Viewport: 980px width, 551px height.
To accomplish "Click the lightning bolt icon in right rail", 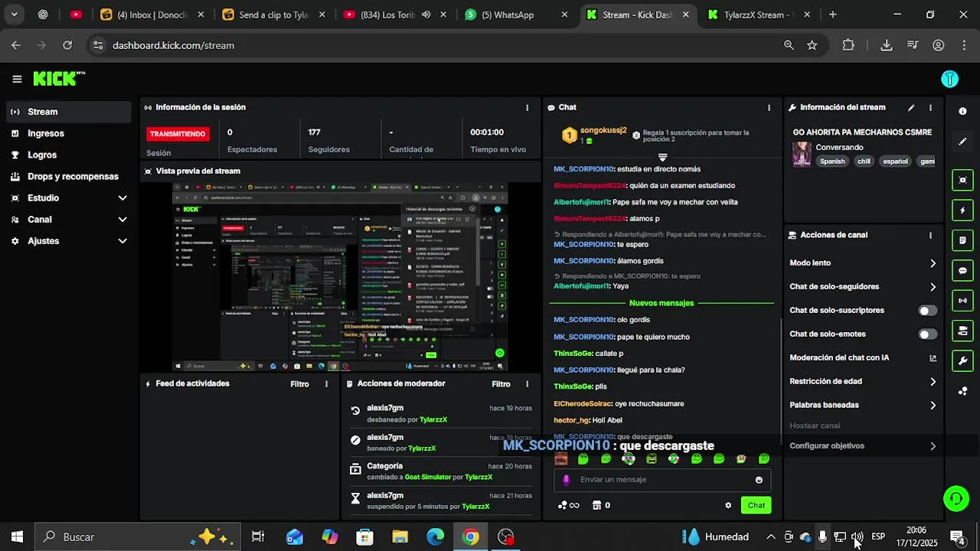I will click(x=962, y=210).
